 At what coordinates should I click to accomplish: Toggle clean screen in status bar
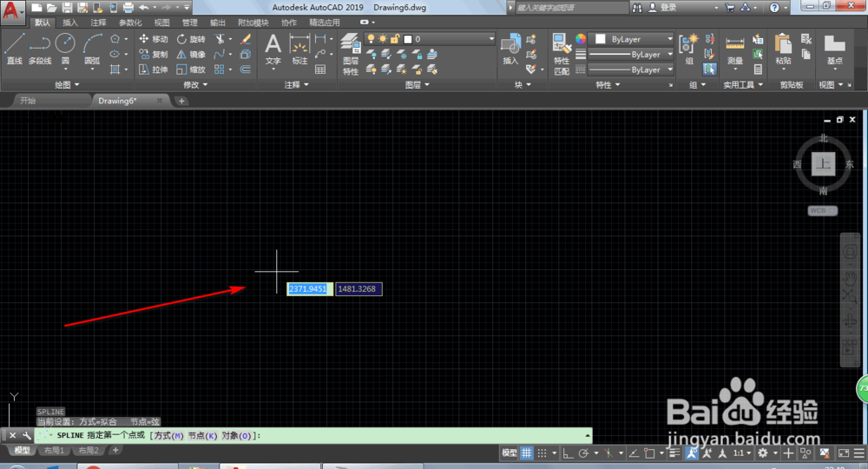coord(843,453)
